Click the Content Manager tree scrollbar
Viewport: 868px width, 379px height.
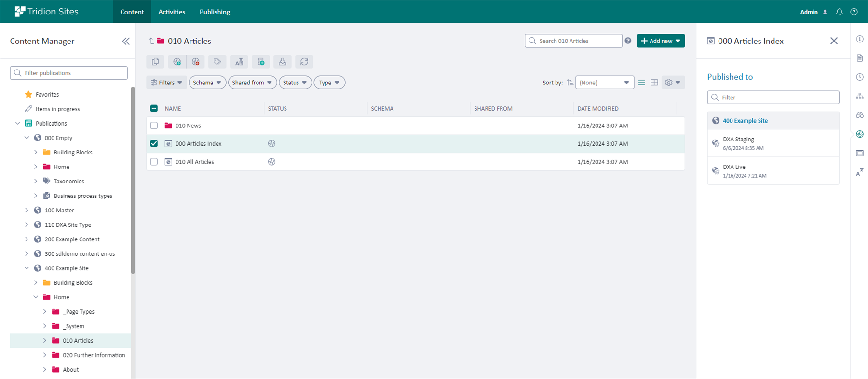pos(133,181)
